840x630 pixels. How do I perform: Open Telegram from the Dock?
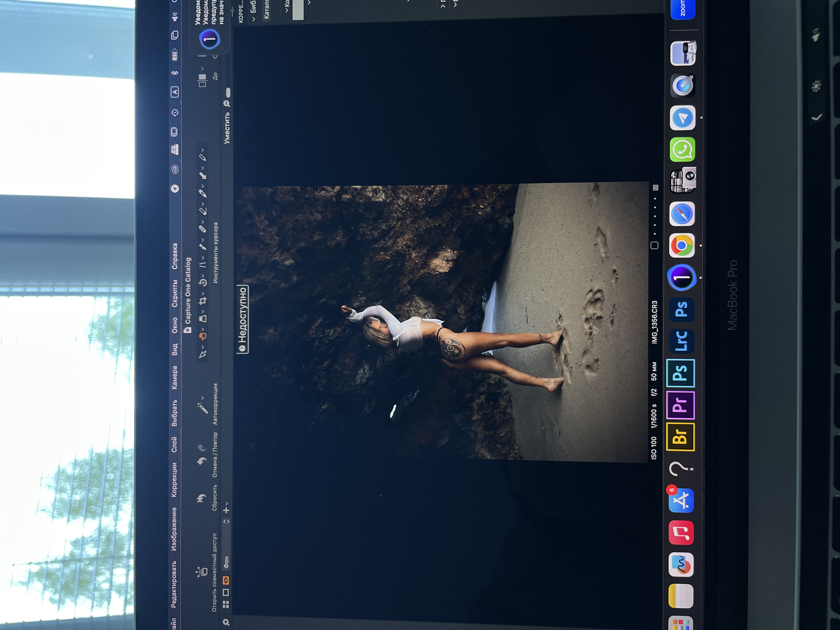pyautogui.click(x=682, y=118)
